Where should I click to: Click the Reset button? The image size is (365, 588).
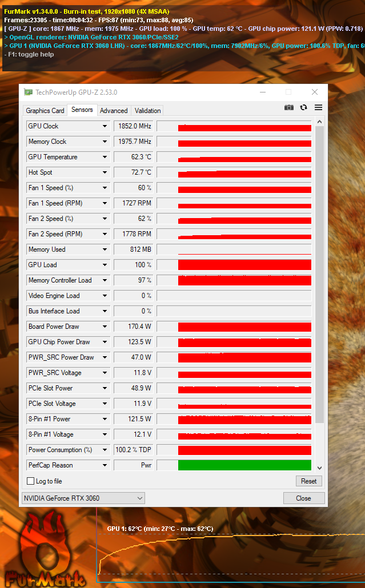coord(308,481)
